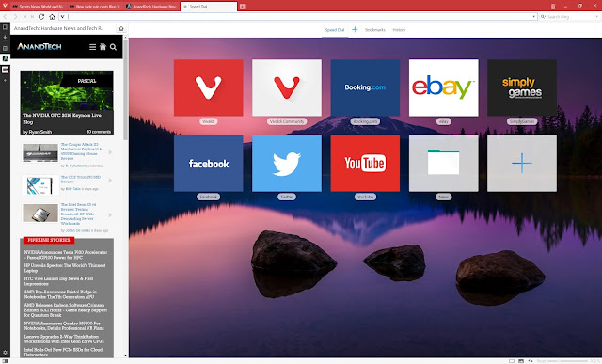Select the AnandTech web panel icon
The image size is (602, 364).
click(5, 58)
